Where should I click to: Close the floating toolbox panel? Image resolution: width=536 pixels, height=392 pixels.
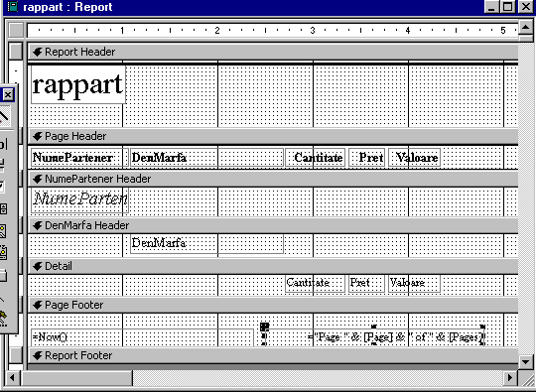pyautogui.click(x=8, y=94)
